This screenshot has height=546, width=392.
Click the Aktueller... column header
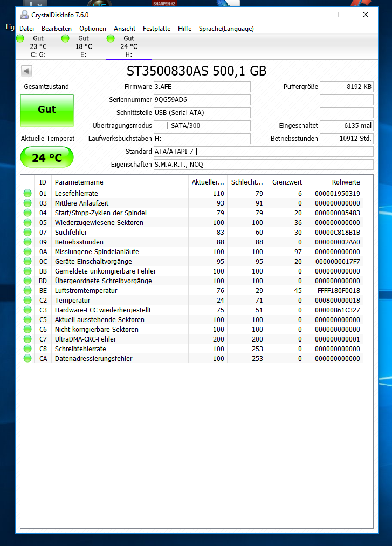208,182
